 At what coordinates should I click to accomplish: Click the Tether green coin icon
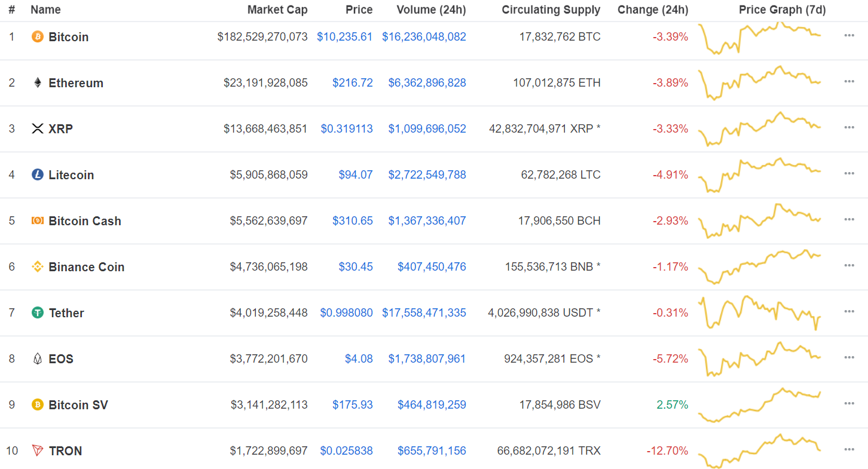[x=38, y=312]
